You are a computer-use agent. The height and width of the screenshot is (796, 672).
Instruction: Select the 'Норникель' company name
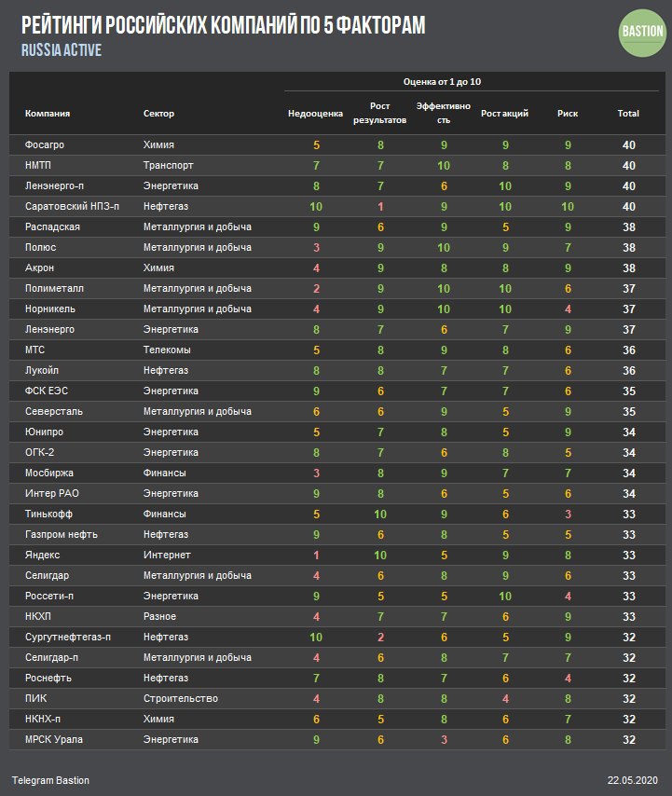coord(50,309)
